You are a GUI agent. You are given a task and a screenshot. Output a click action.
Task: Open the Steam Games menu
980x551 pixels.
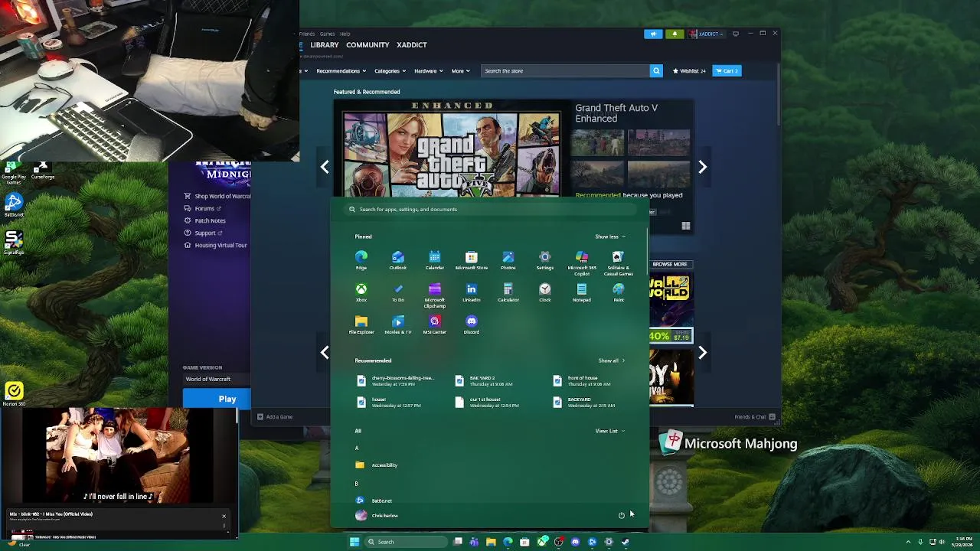click(x=327, y=34)
